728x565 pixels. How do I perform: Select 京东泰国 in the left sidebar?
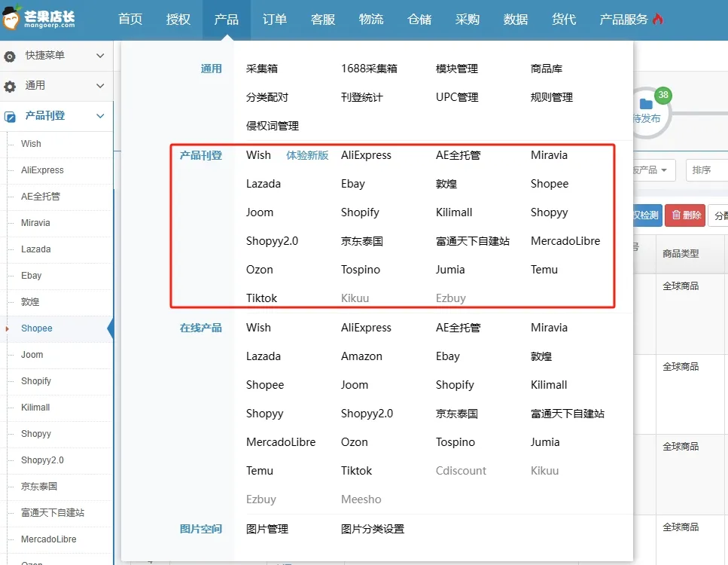39,487
